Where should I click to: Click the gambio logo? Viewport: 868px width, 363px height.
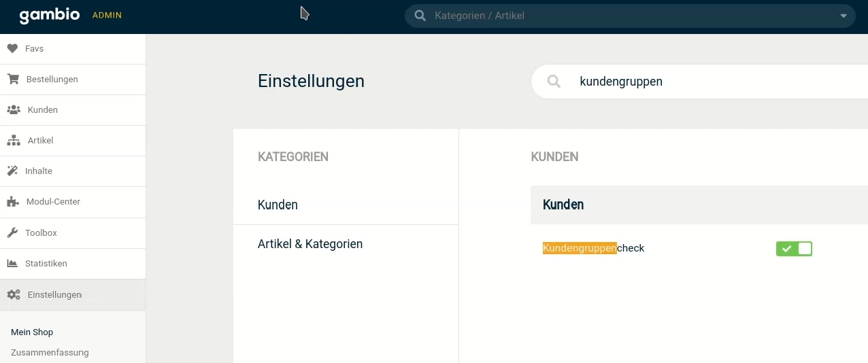tap(50, 15)
